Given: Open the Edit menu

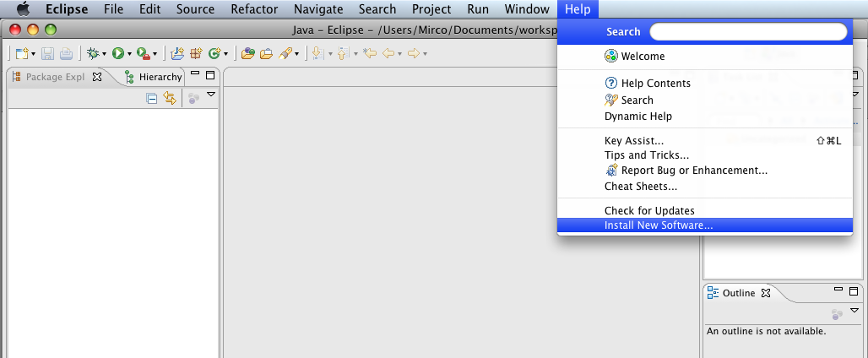Looking at the screenshot, I should [x=150, y=8].
